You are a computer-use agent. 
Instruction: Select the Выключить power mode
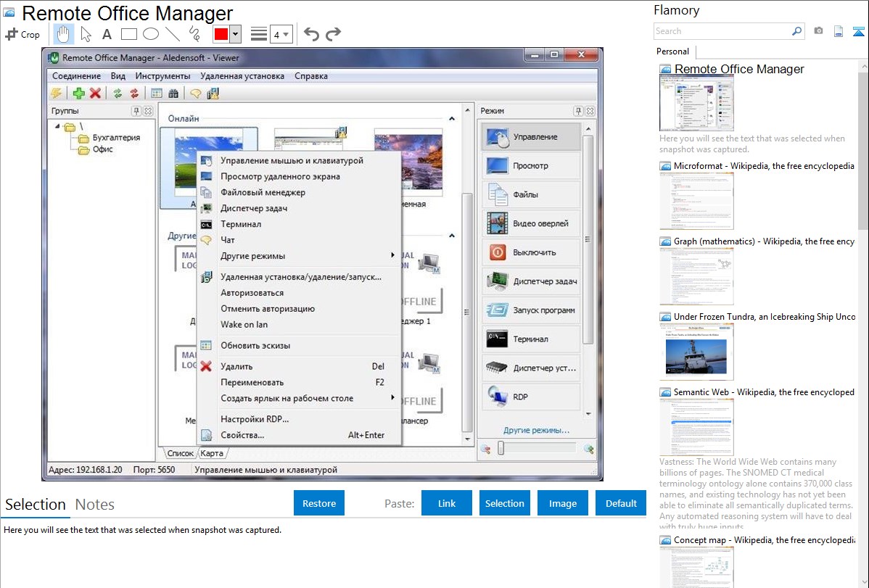pos(531,252)
